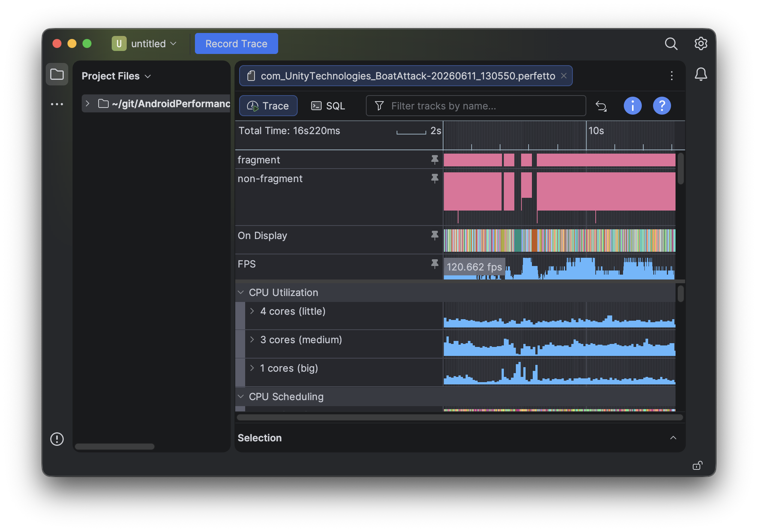Select the BoatAttack perfetto file tab
The width and height of the screenshot is (758, 532).
pos(406,76)
